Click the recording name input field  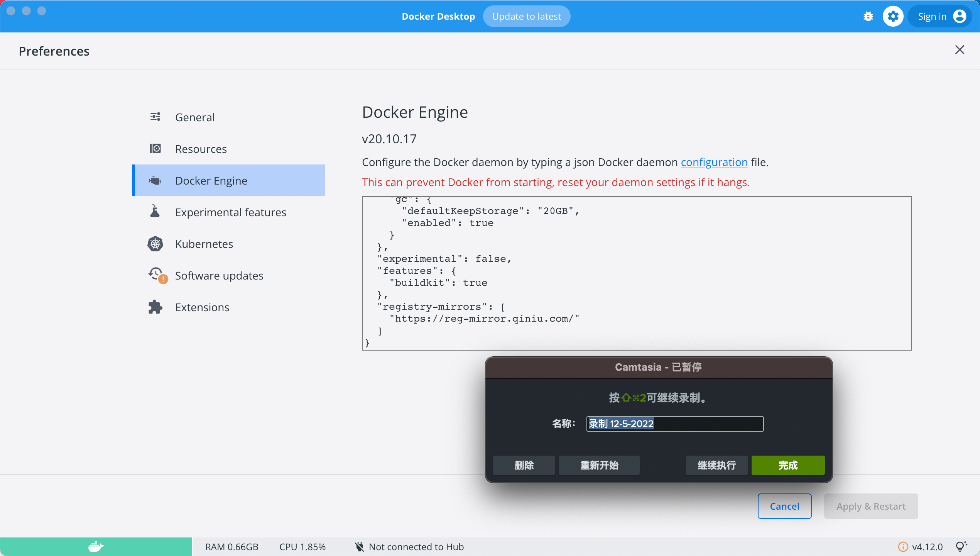pos(674,424)
